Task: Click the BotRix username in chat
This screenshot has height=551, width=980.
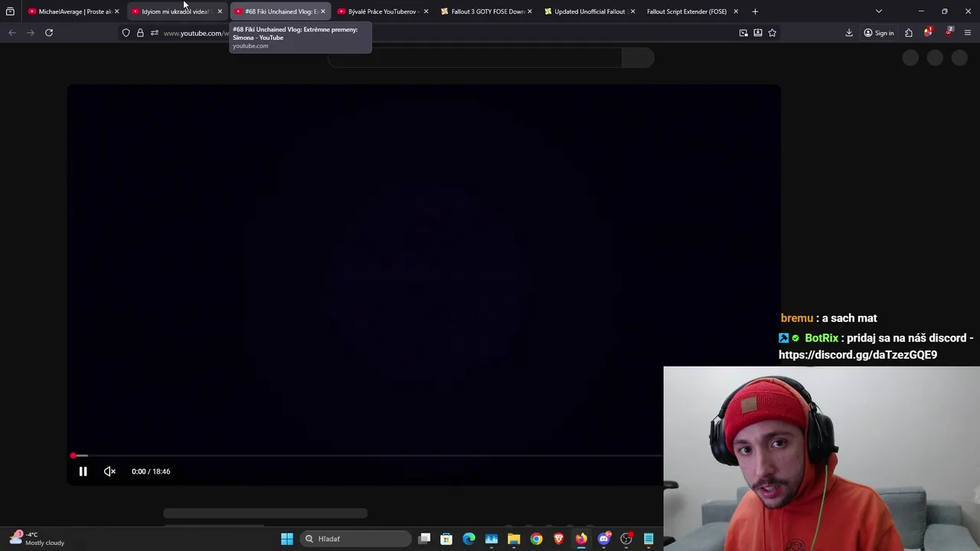Action: click(822, 338)
